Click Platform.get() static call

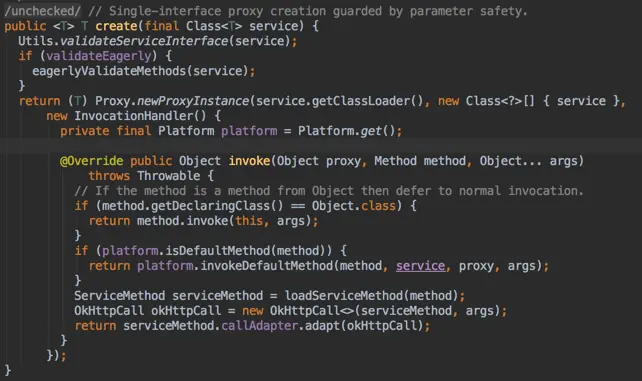click(347, 131)
